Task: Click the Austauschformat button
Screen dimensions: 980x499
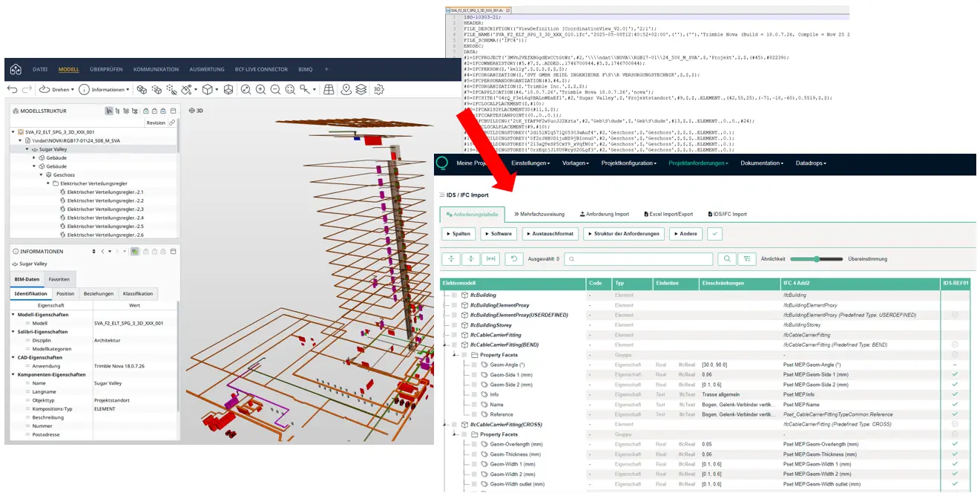Action: click(550, 234)
